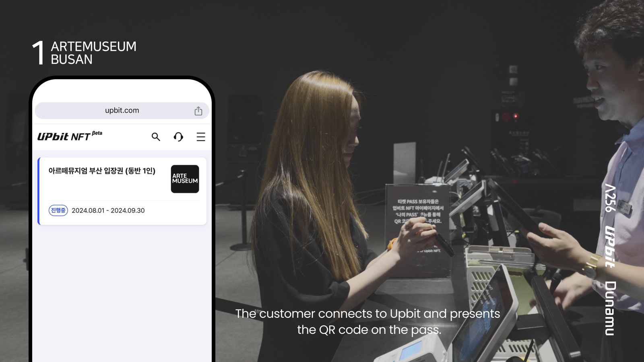Viewport: 644px width, 362px height.
Task: Click the staff member's gold wristwatch
Action: 591,265
